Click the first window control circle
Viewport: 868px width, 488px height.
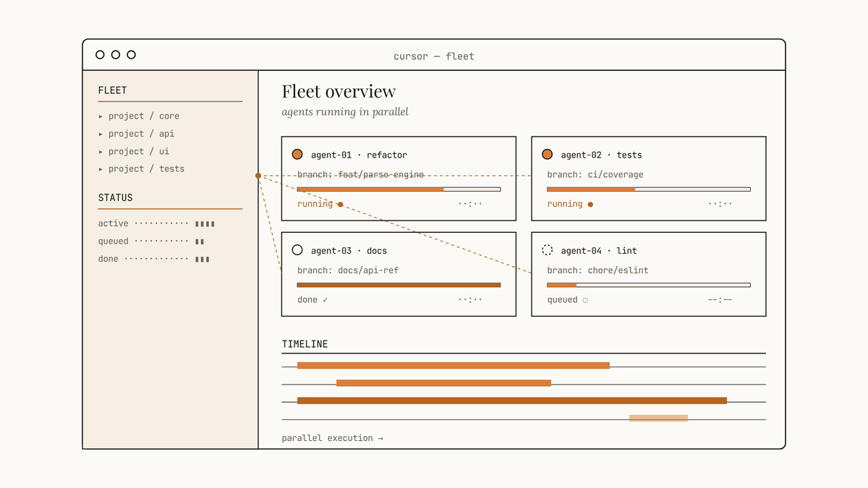pyautogui.click(x=100, y=55)
